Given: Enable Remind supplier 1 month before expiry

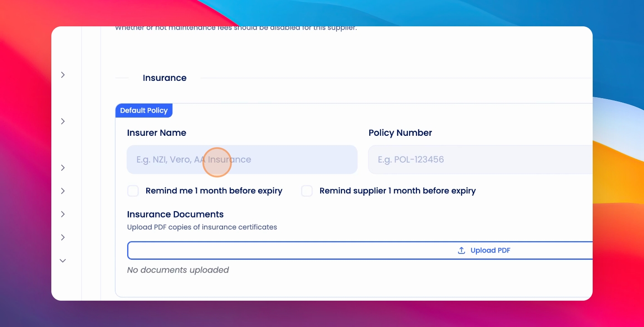Looking at the screenshot, I should click(x=307, y=191).
